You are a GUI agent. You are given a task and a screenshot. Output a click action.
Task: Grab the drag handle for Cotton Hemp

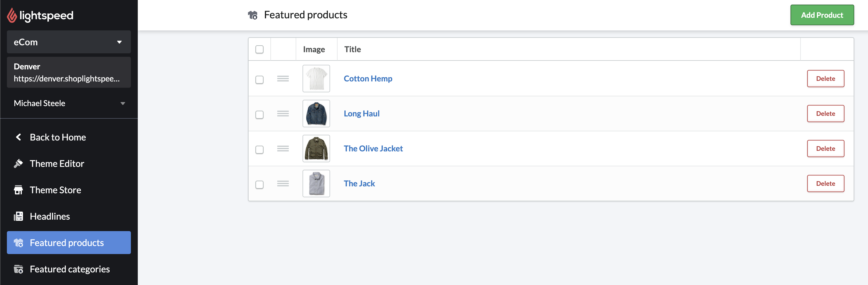(x=283, y=79)
